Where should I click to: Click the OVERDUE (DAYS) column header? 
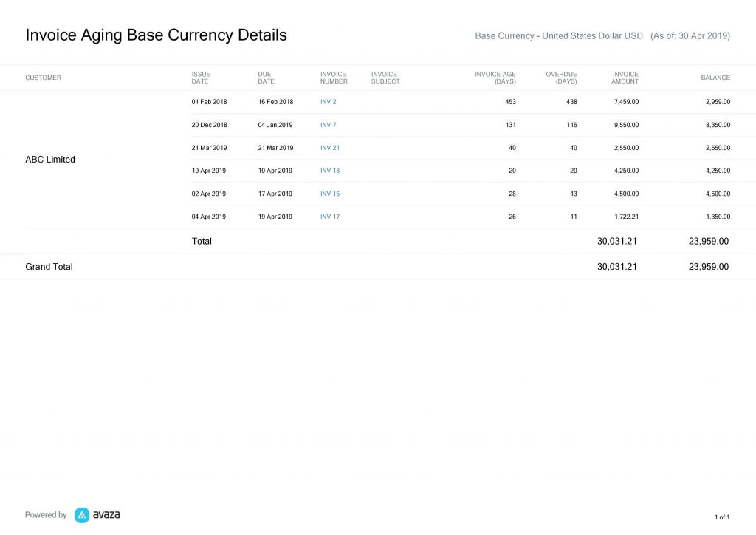[x=561, y=78]
